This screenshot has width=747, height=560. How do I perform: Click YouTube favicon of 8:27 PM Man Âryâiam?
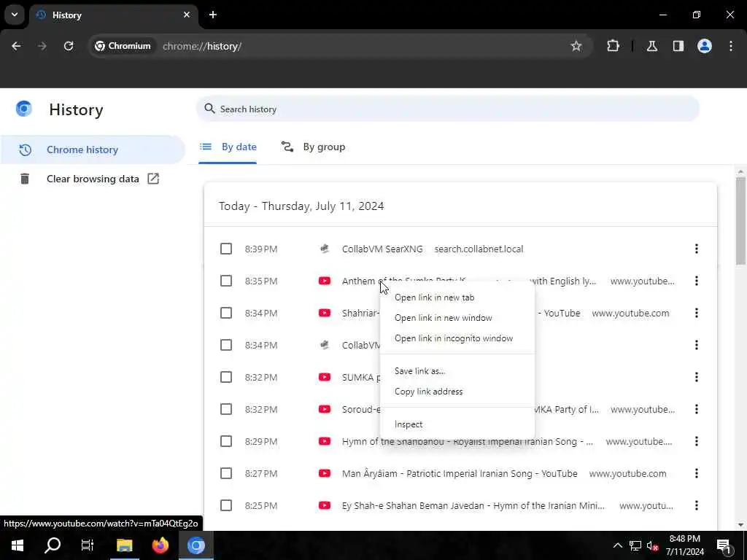[325, 473]
